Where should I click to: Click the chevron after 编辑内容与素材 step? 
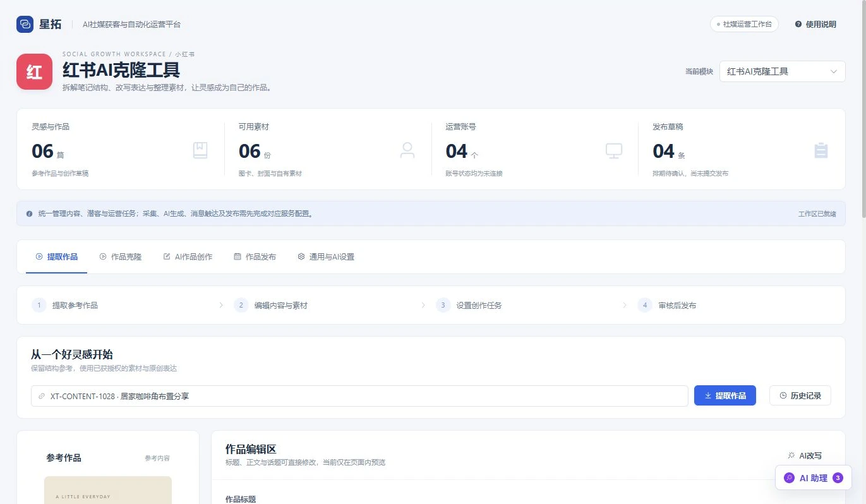(423, 305)
